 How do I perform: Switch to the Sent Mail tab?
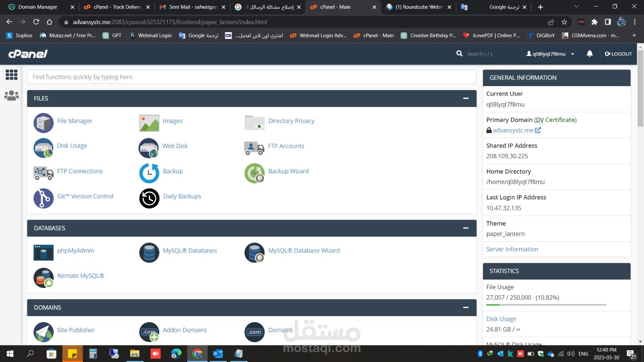[x=192, y=7]
